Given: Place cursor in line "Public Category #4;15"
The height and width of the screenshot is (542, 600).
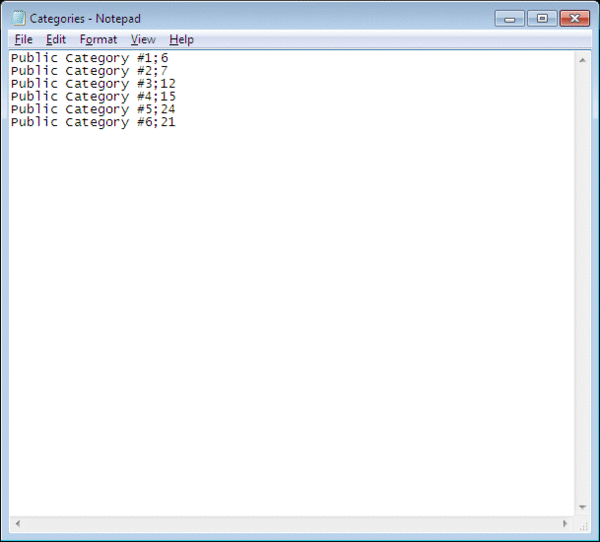Looking at the screenshot, I should coord(93,96).
